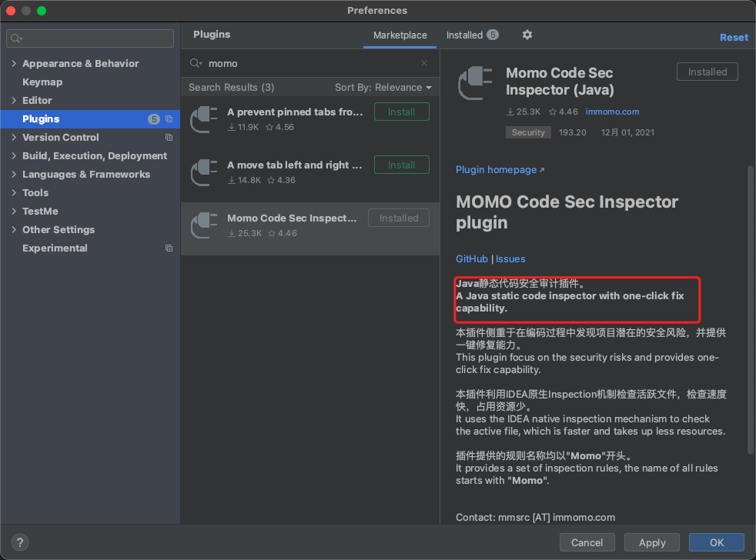Expand the Other Settings section

click(14, 229)
